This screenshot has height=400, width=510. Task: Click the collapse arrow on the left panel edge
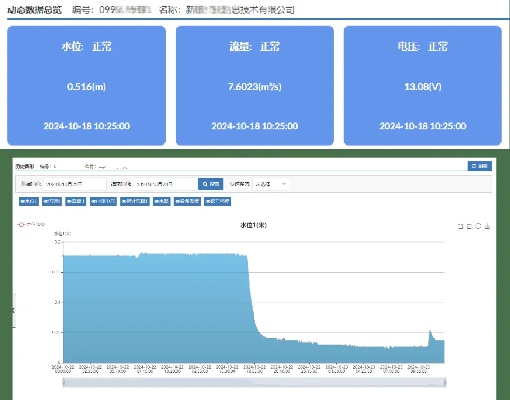coord(13,310)
